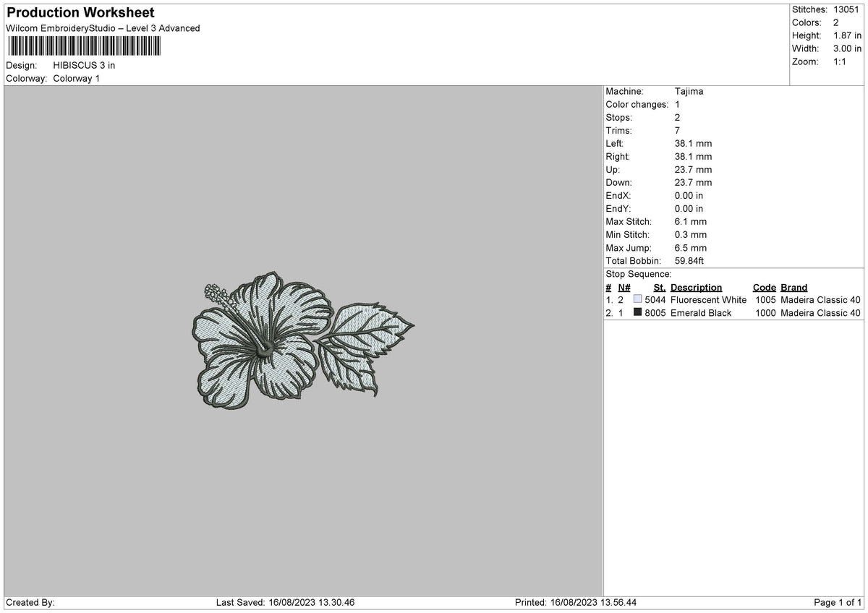Click 'Madeira Classic 40' in Emerald Black row

821,312
